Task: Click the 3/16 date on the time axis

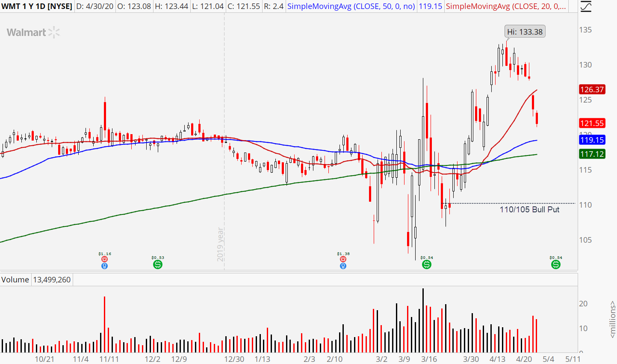Action: [429, 359]
